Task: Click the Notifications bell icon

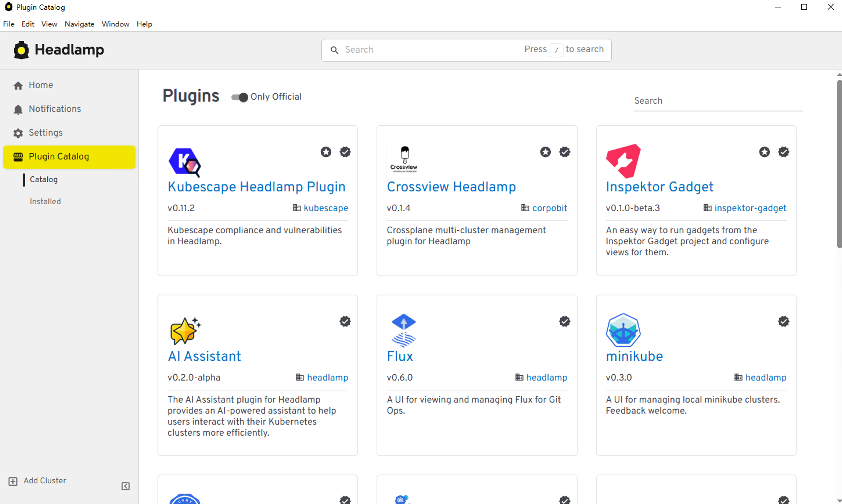Action: 18,109
